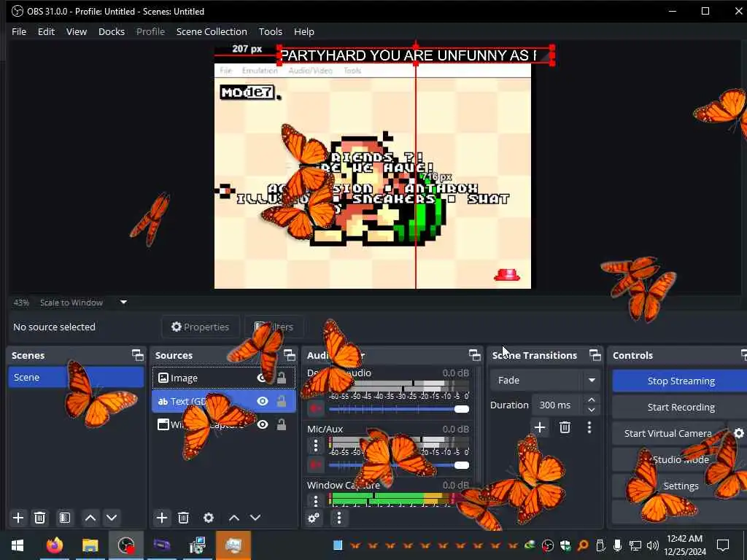
Task: Float the Scenes dock with popout icon
Action: 138,355
